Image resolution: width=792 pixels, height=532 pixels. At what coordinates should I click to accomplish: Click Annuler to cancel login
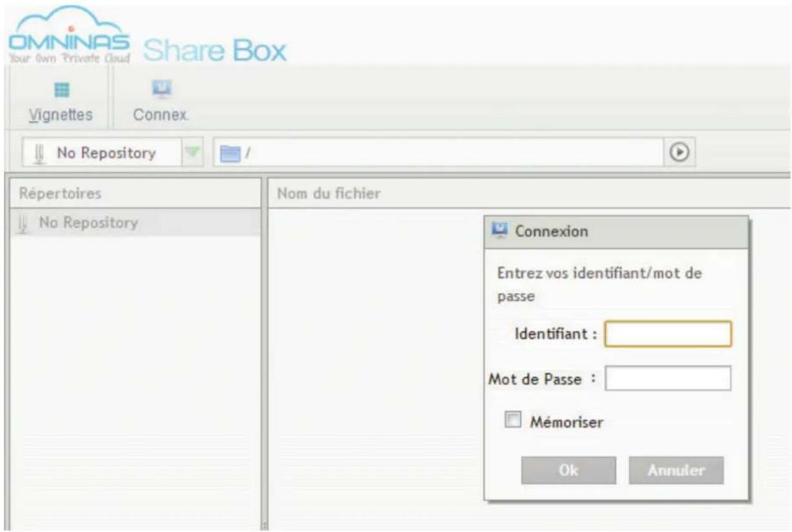676,471
